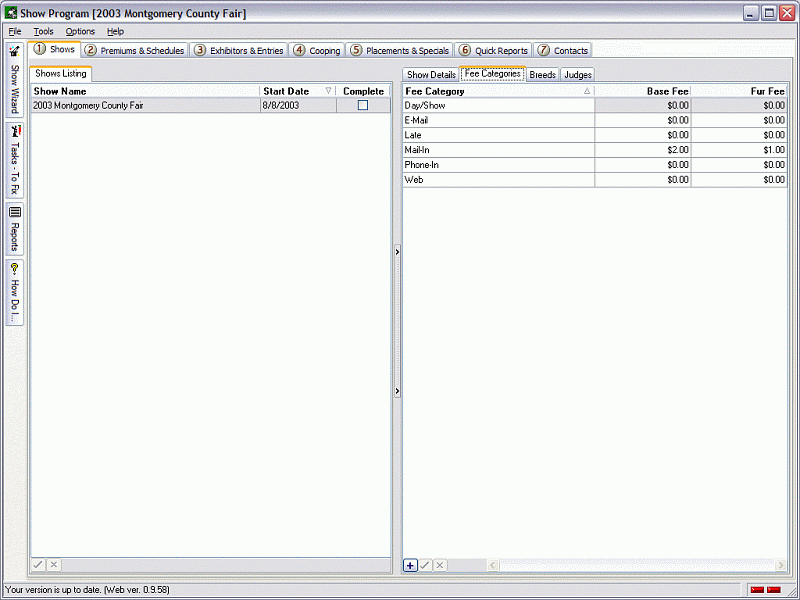
Task: Open the Tasks - To Fix sidebar panel
Action: [x=14, y=160]
